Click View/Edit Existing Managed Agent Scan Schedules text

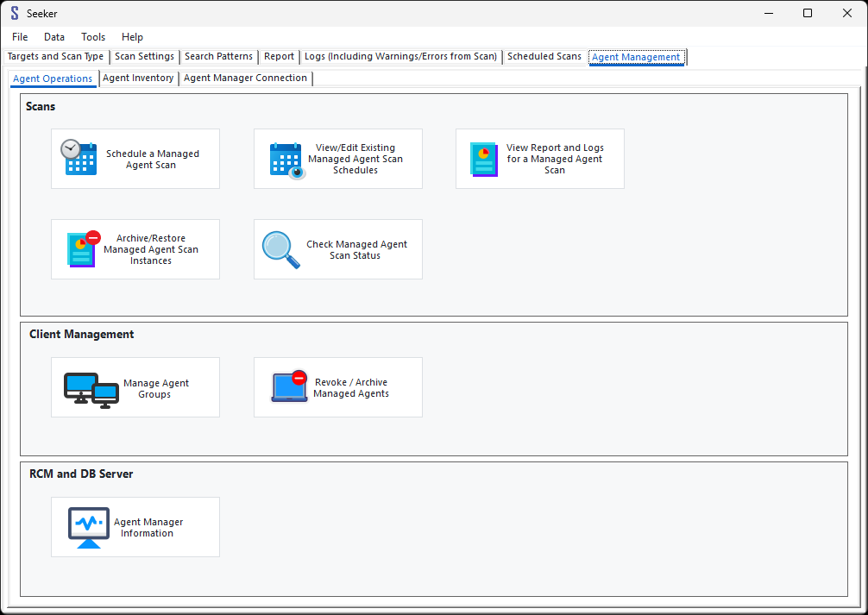[355, 159]
